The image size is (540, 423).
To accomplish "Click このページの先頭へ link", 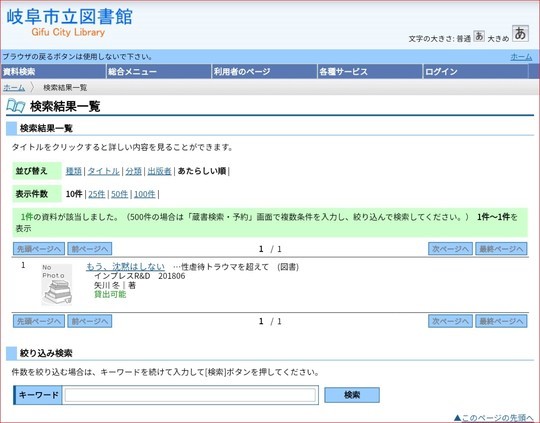I will [x=493, y=418].
